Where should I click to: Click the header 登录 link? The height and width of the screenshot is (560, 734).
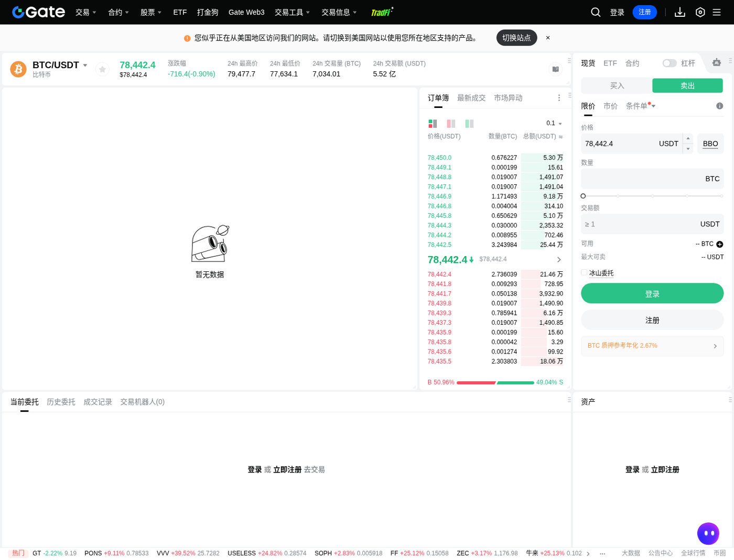coord(617,12)
